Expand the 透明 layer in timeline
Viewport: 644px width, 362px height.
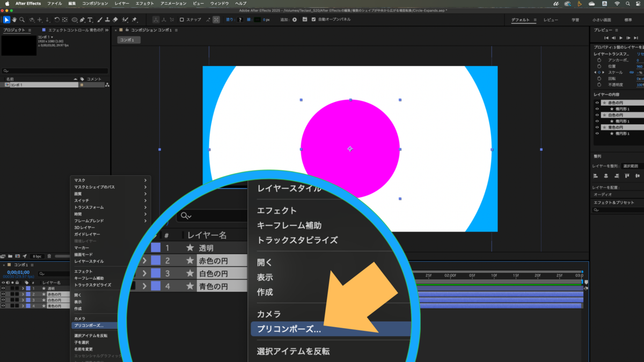pos(23,288)
